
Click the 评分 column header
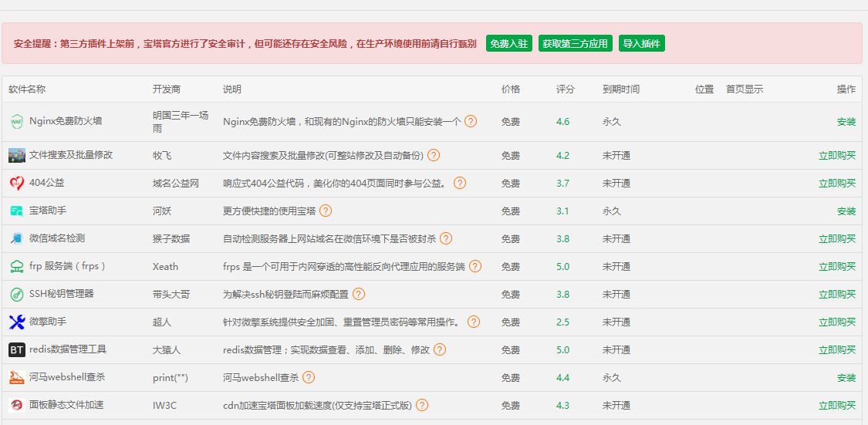[566, 89]
